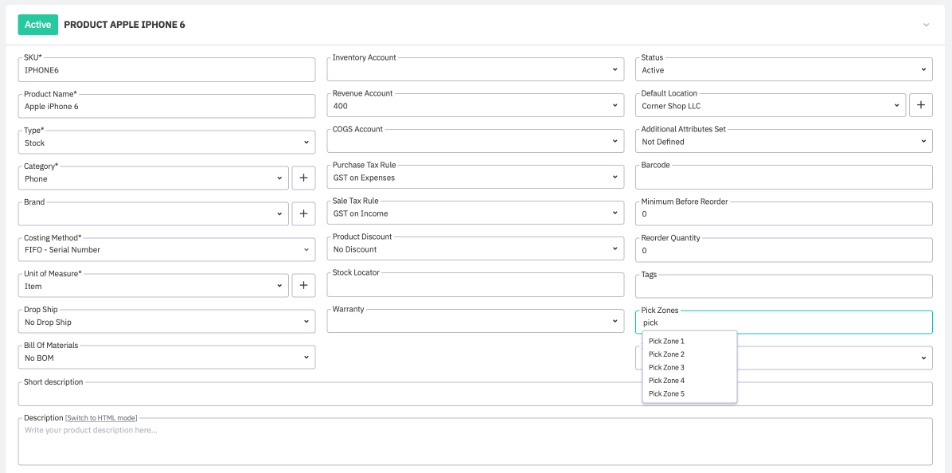Expand the Bill Of Materials dropdown
Viewport: 952px width, 473px height.
[166, 358]
